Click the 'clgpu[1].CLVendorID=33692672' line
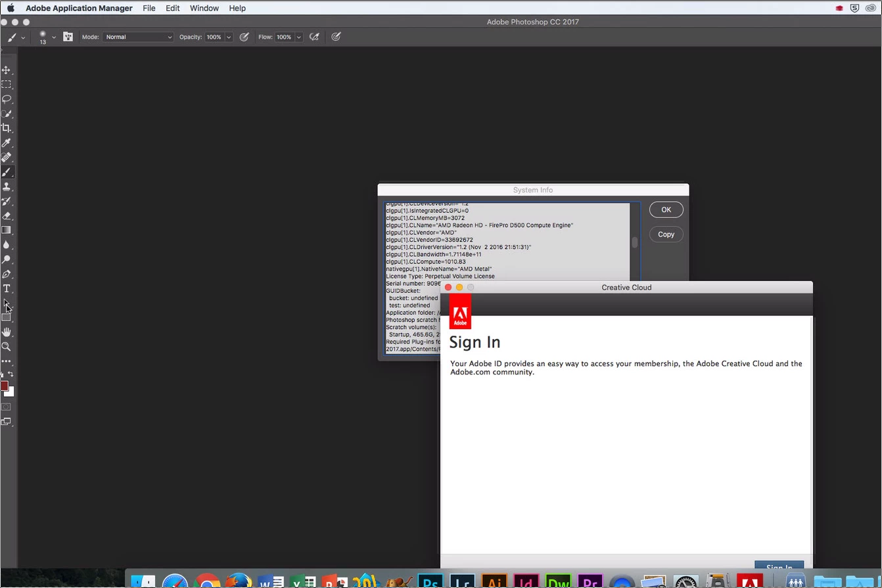This screenshot has height=588, width=882. point(429,240)
